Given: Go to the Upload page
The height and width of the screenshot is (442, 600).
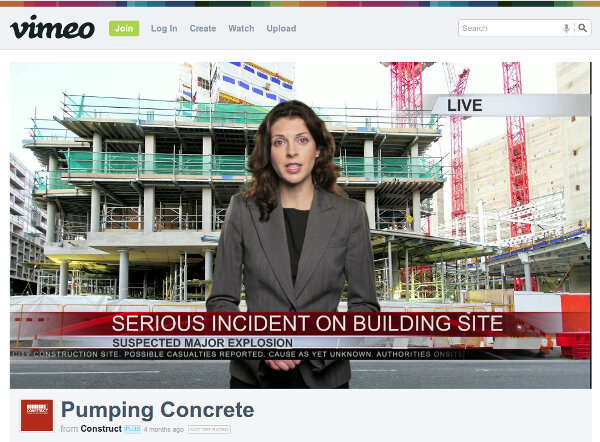Looking at the screenshot, I should pos(281,28).
